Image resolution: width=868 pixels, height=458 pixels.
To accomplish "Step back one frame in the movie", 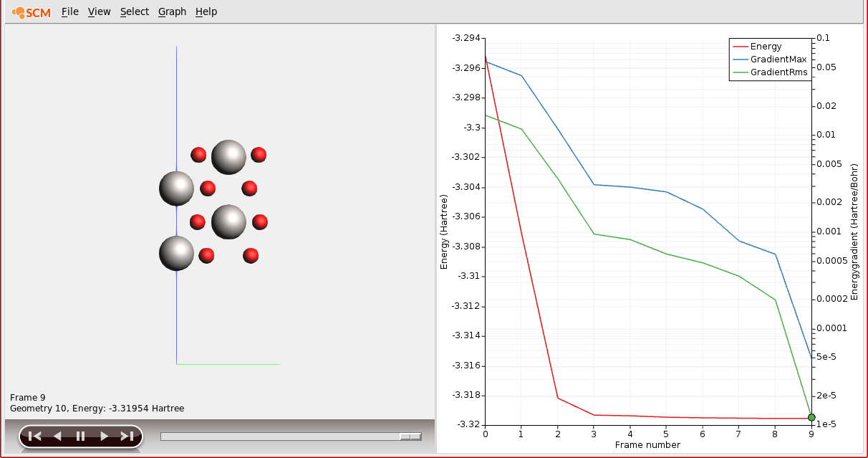I will [56, 435].
